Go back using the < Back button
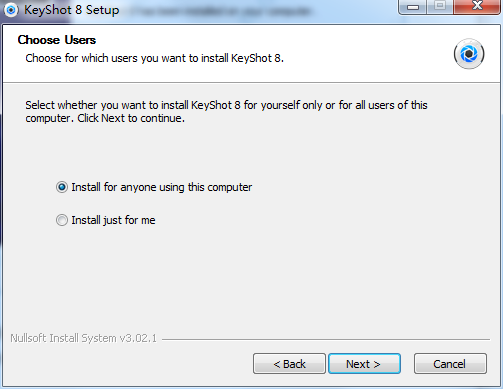Image resolution: width=503 pixels, height=389 pixels. coord(289,364)
